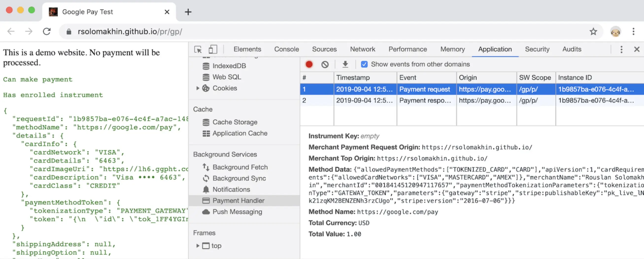Open Cache Storage in sidebar
This screenshot has height=259, width=644.
tap(235, 122)
